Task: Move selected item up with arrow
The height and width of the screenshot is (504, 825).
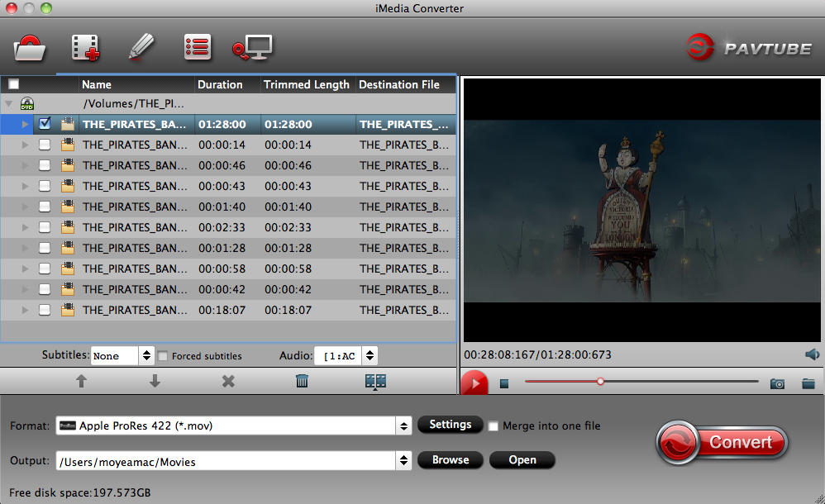Action: (81, 381)
